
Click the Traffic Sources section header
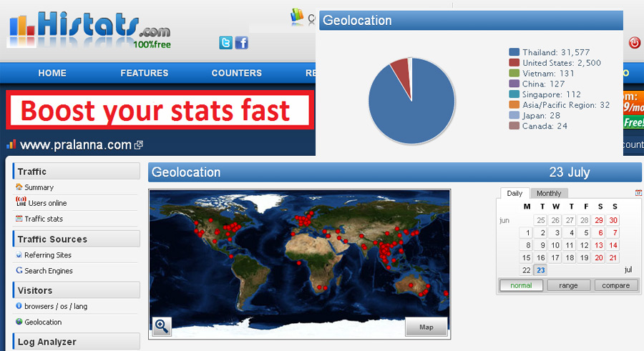click(77, 239)
